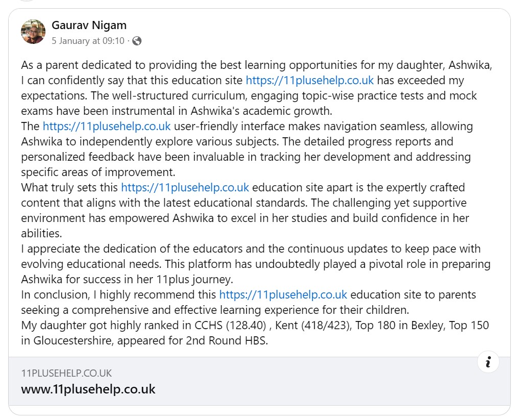
Task: Click the text "CCHS (128.40)" in the post
Action: 230,326
